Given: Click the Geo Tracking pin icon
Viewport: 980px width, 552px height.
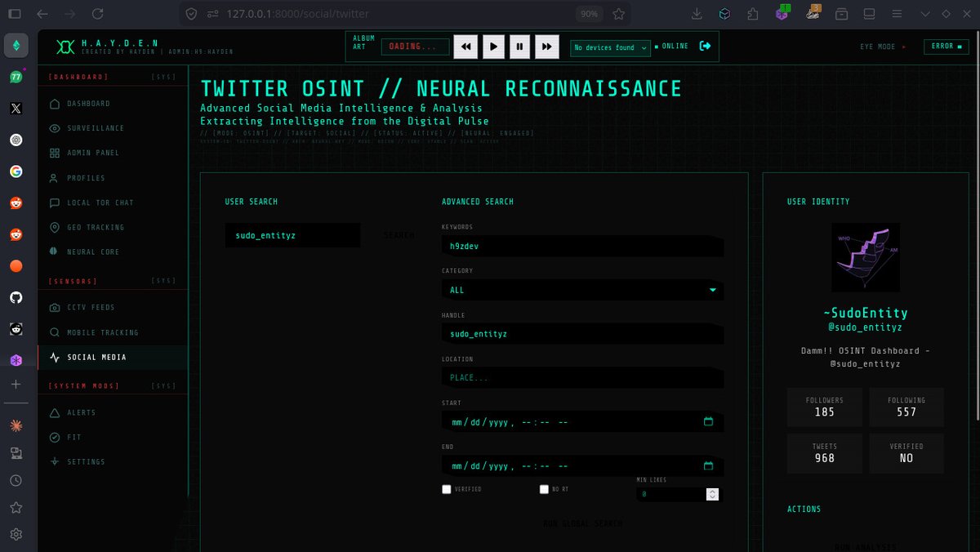Looking at the screenshot, I should click(55, 227).
